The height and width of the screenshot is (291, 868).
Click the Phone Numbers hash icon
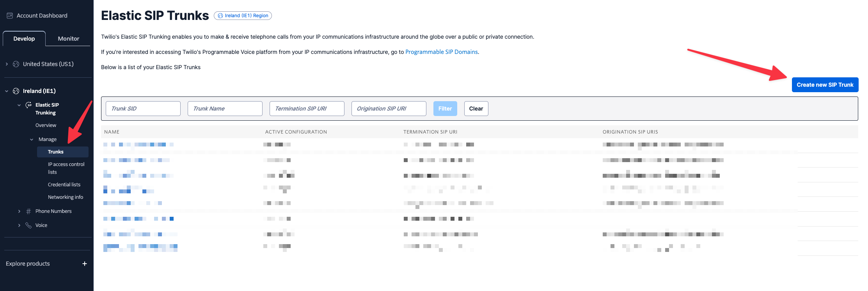28,211
